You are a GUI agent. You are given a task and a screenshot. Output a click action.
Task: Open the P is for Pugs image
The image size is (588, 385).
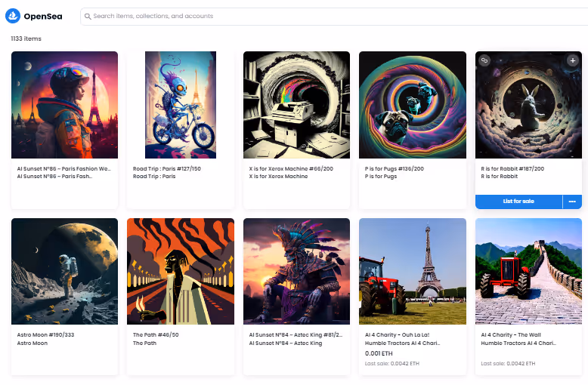tap(412, 105)
